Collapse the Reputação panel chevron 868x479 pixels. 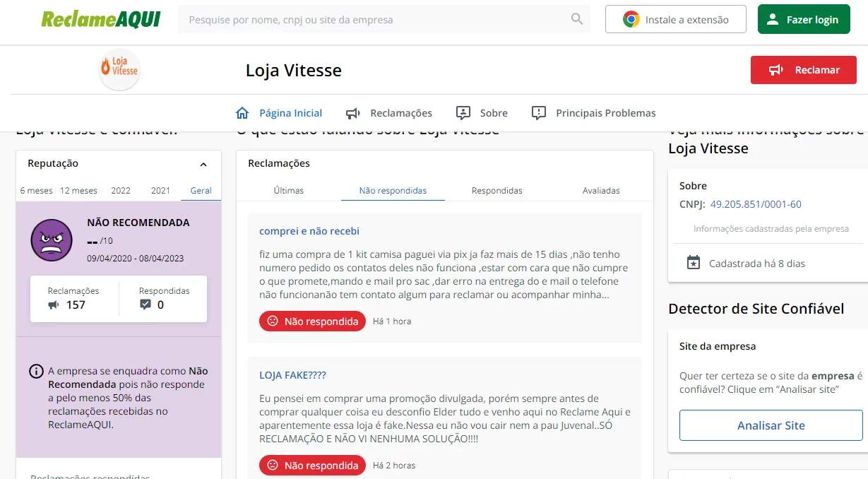(203, 164)
